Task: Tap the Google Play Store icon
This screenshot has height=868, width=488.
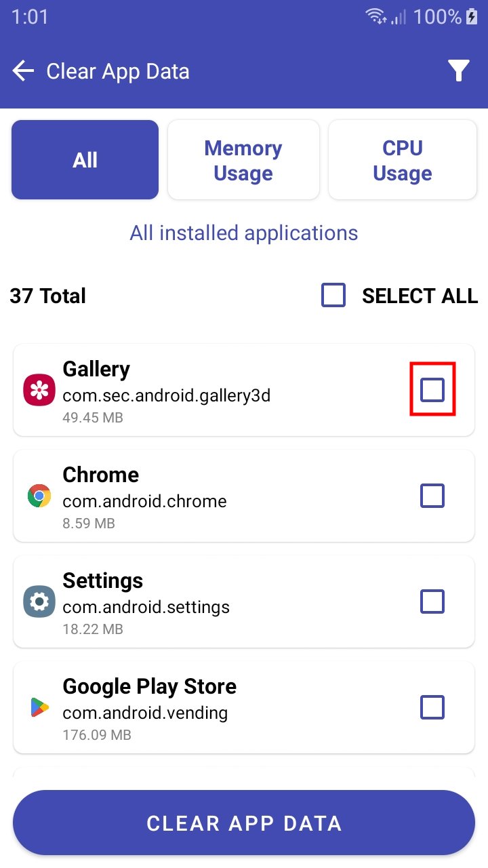Action: [39, 707]
